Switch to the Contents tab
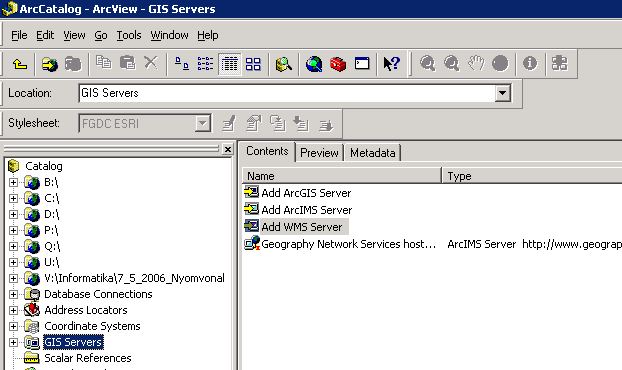The image size is (622, 370). (x=267, y=151)
